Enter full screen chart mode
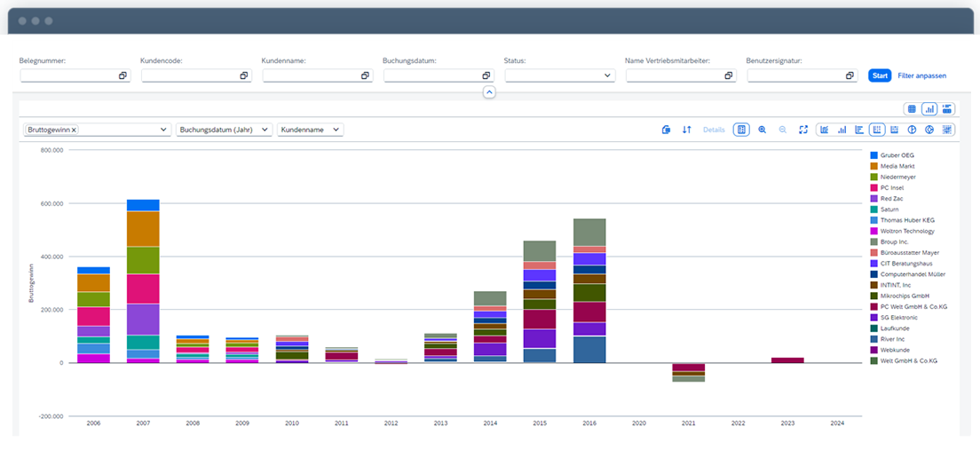 click(x=802, y=130)
